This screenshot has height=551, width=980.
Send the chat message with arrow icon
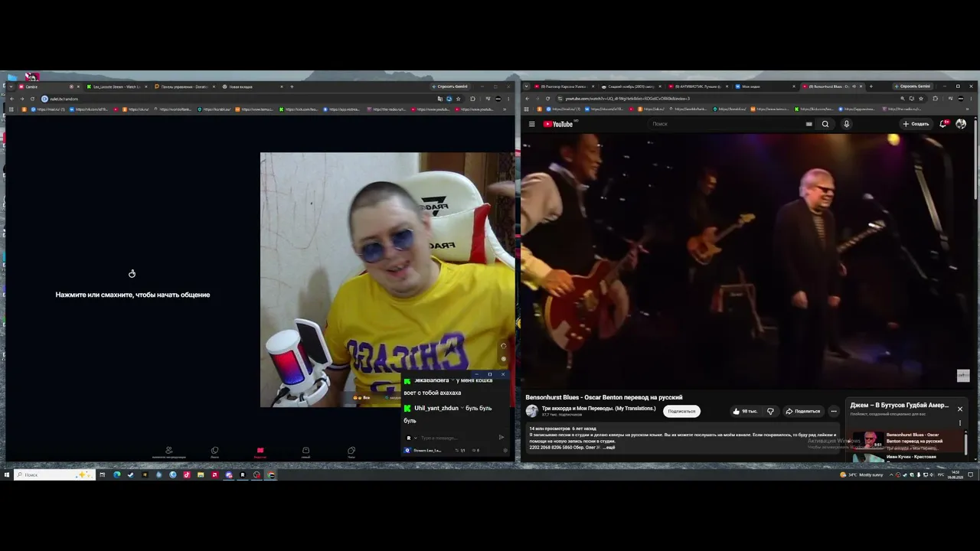click(501, 438)
